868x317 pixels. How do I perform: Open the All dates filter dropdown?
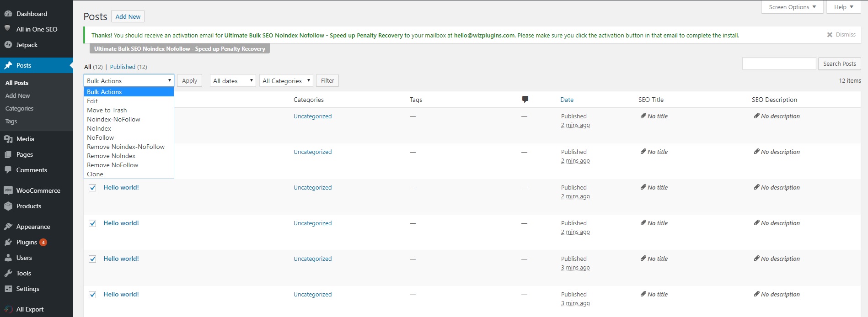233,81
